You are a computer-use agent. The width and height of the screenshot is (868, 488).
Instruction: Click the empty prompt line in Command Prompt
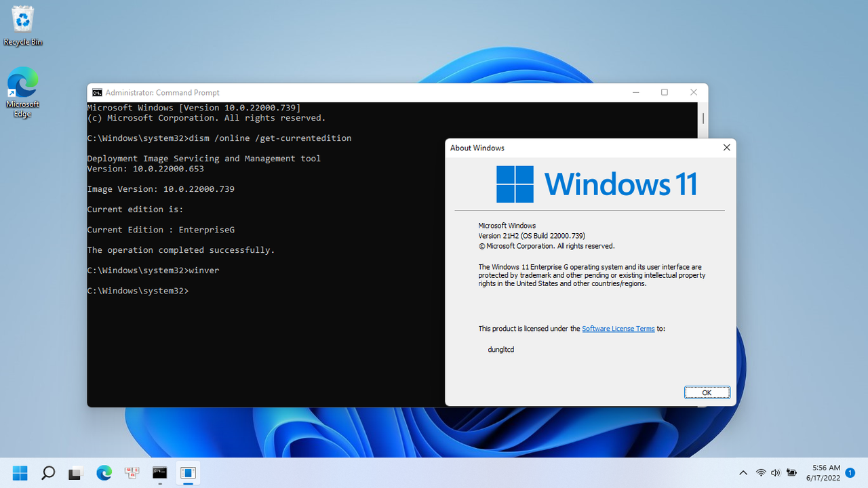(x=138, y=291)
